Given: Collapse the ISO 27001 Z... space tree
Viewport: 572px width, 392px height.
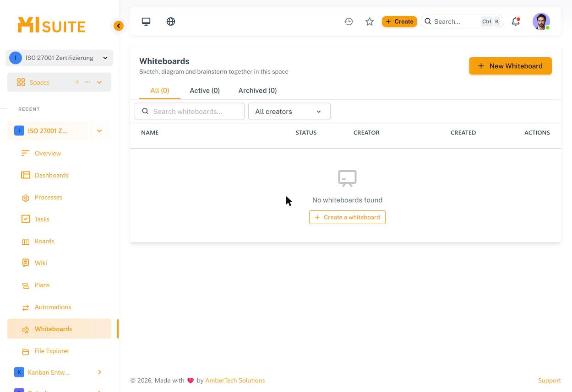Looking at the screenshot, I should (x=99, y=131).
